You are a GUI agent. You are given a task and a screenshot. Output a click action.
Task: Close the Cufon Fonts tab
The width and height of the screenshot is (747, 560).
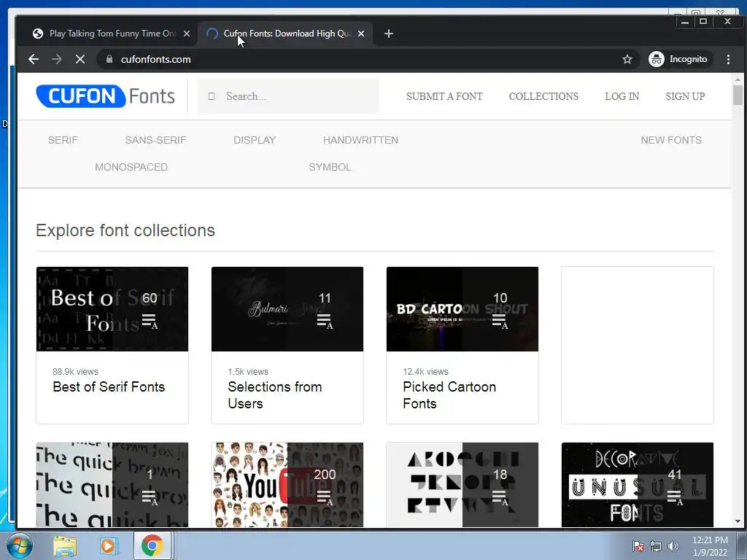pyautogui.click(x=361, y=34)
